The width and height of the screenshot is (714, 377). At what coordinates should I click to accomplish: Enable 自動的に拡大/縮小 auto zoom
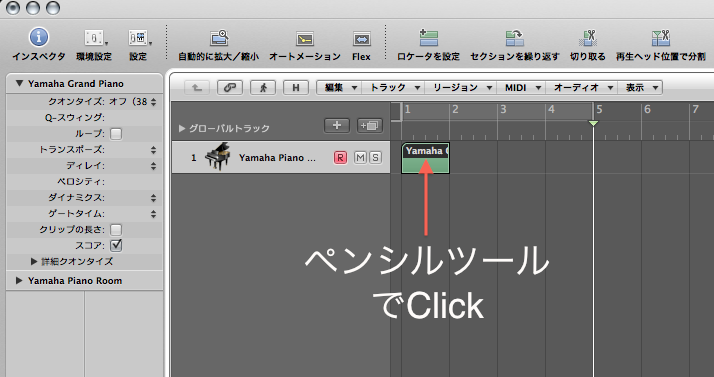pos(219,38)
